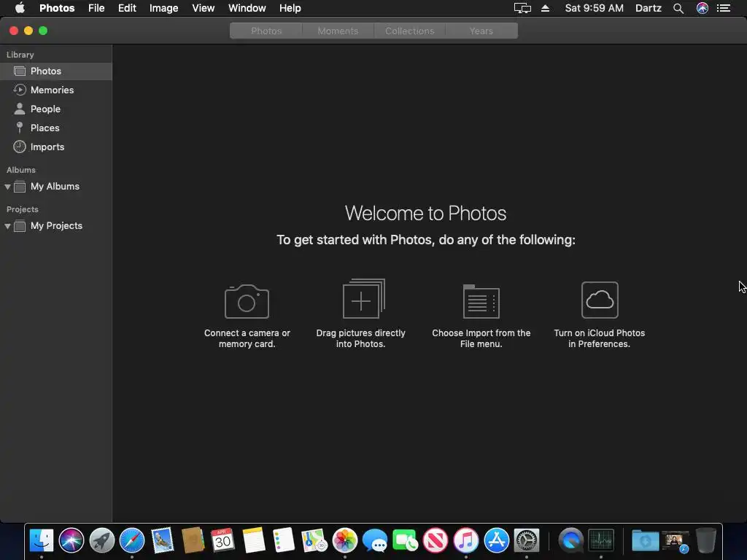The height and width of the screenshot is (560, 747).
Task: Open Mail stamp icon in the Dock
Action: [163, 540]
